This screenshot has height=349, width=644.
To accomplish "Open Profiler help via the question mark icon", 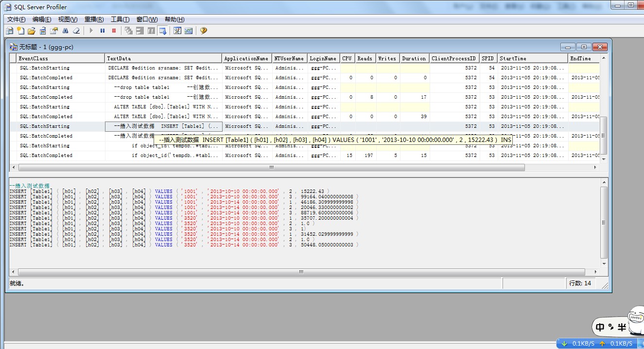I will 203,30.
